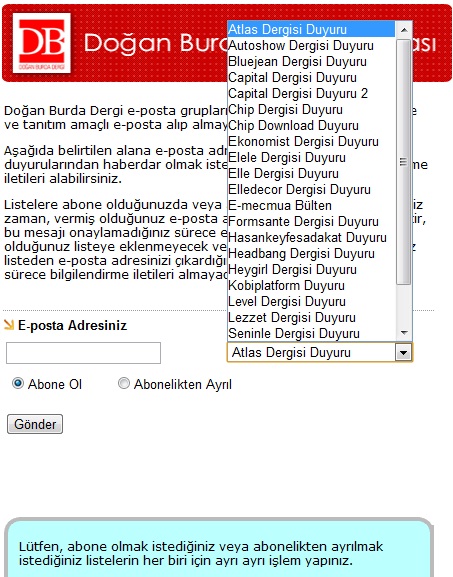Pick the Capital Dergisi Duyuru 2 option

[x=311, y=93]
